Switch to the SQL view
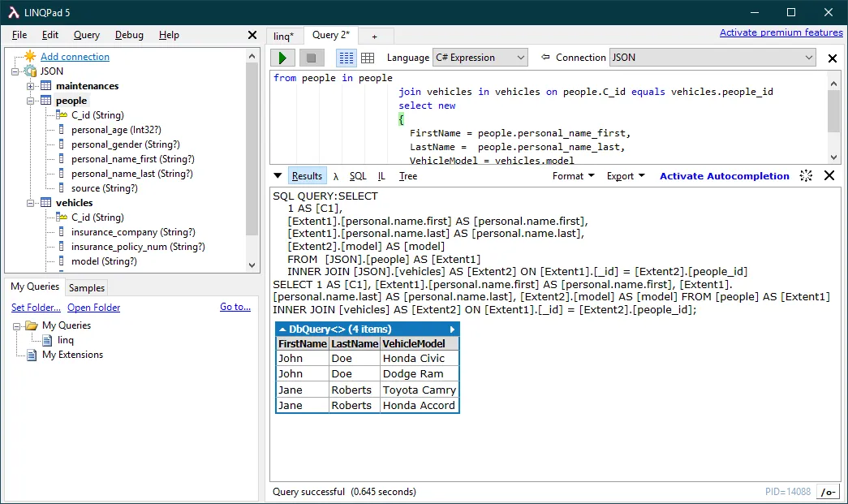 [358, 175]
